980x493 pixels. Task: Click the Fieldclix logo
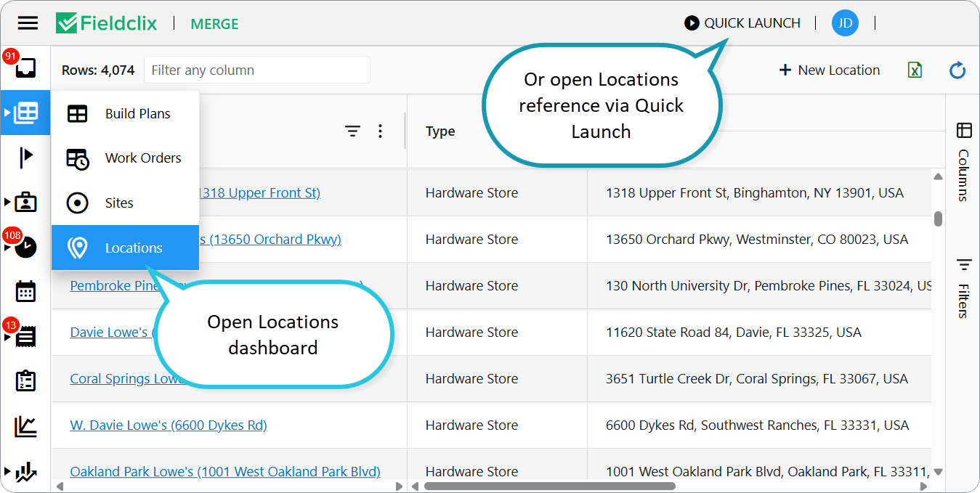(107, 23)
